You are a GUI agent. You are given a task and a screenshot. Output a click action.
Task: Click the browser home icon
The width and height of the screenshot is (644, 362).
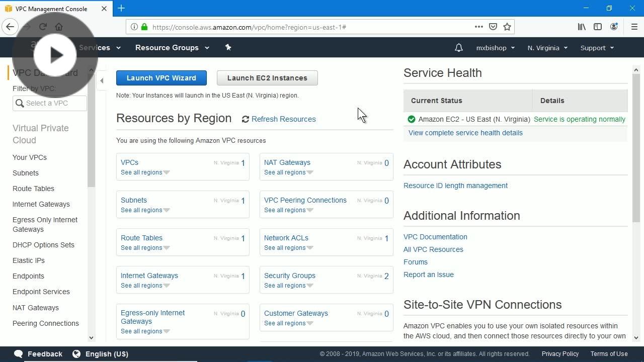click(59, 27)
